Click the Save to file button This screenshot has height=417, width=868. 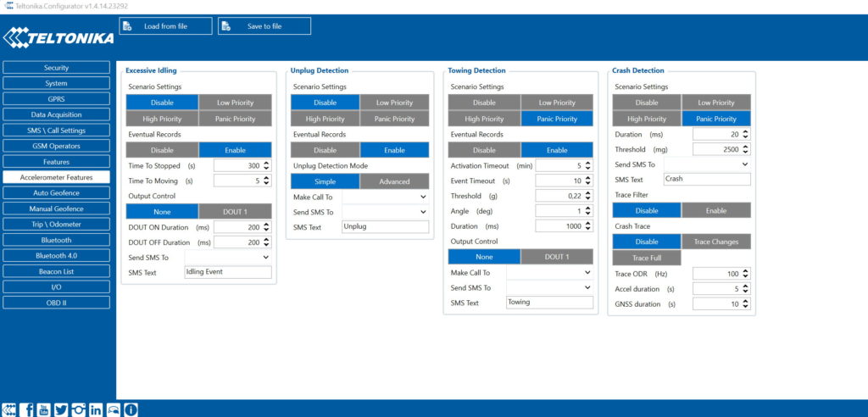(264, 26)
